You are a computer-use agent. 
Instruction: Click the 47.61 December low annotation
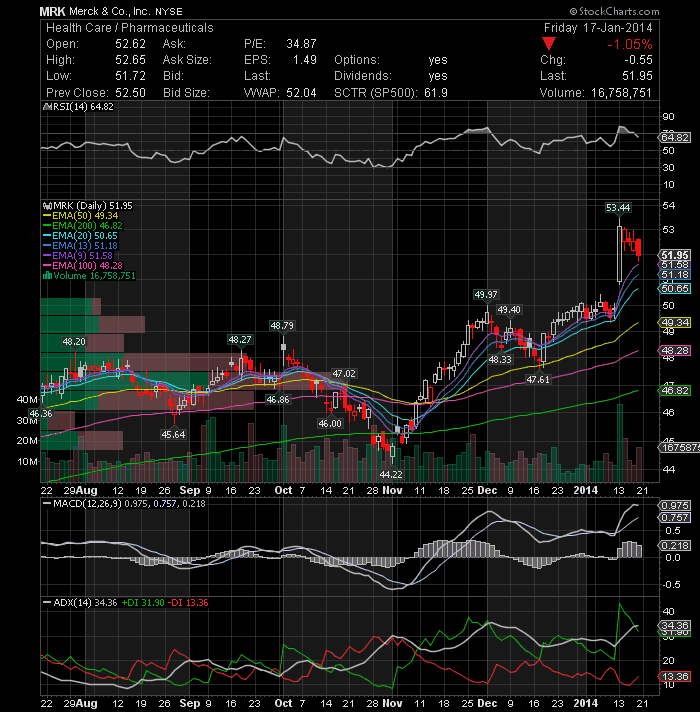click(x=538, y=379)
